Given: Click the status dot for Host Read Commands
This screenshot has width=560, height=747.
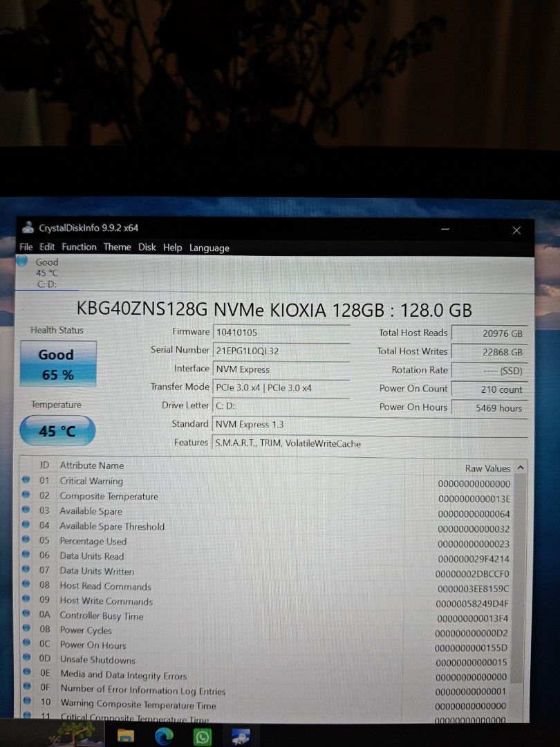Looking at the screenshot, I should tap(26, 584).
